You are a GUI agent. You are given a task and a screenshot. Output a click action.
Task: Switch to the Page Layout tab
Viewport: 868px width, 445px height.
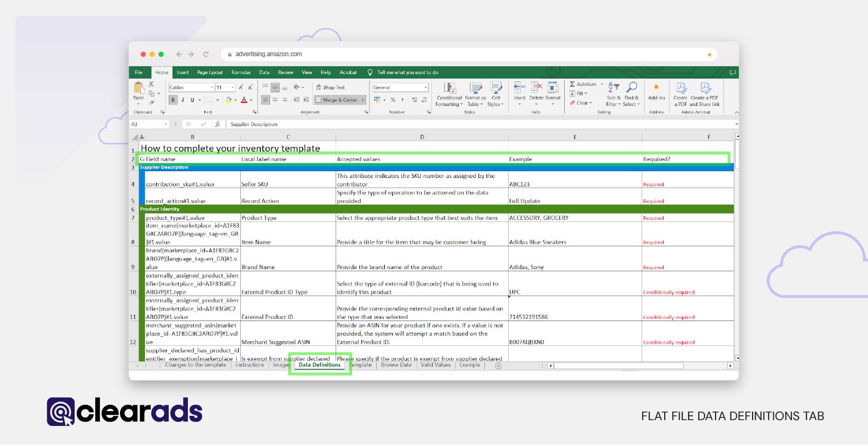(x=210, y=73)
